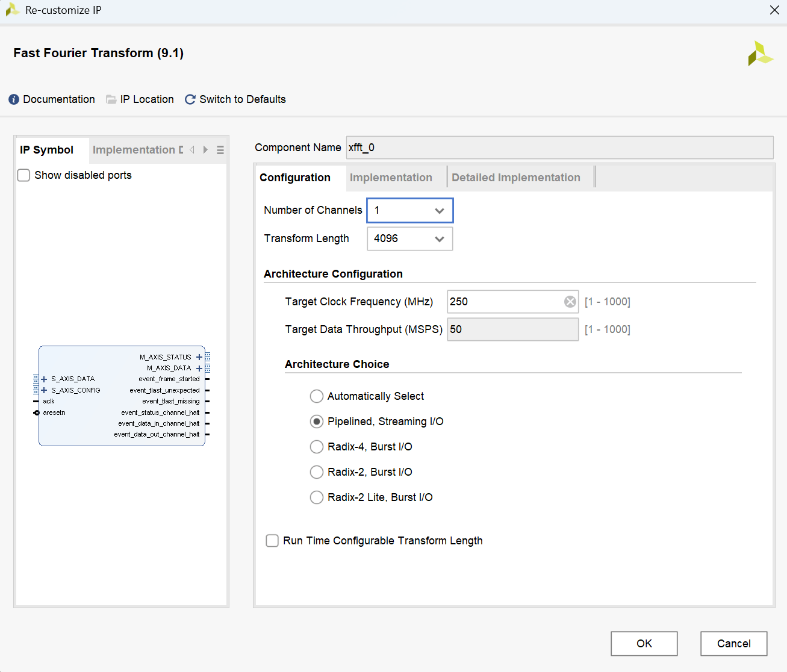787x672 pixels.
Task: Expand M_AXIS_STATUS port plus icon
Action: 199,357
